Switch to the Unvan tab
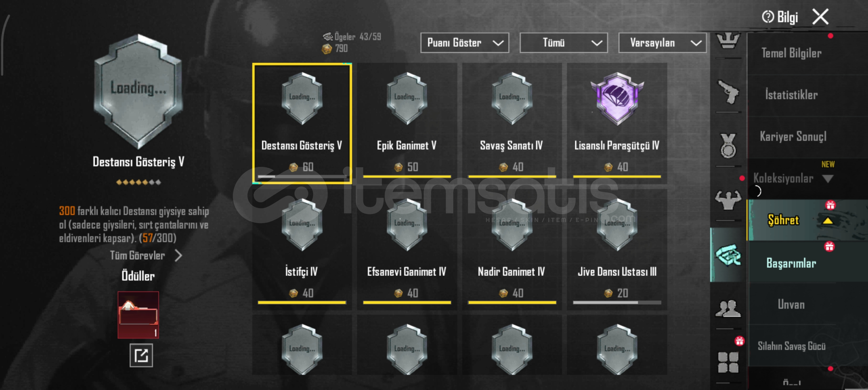The image size is (868, 390). click(x=791, y=304)
